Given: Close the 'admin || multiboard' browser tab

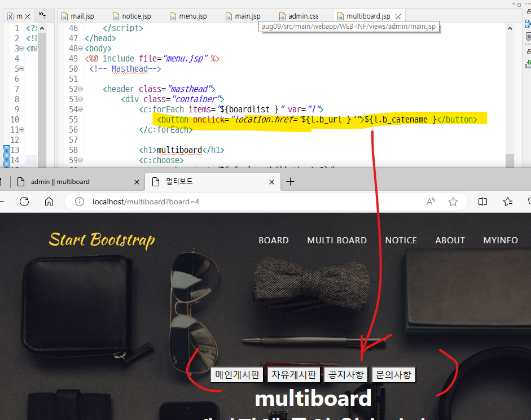Looking at the screenshot, I should [x=137, y=182].
